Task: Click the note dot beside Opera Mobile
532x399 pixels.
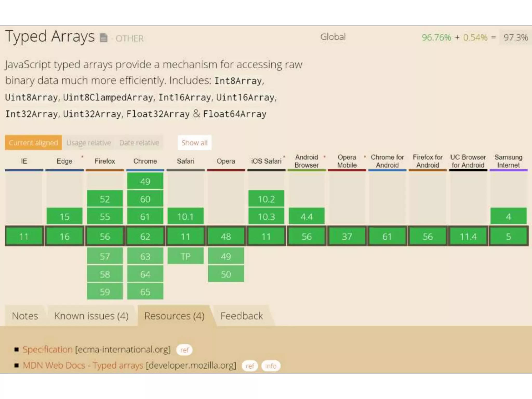Action: tap(365, 157)
